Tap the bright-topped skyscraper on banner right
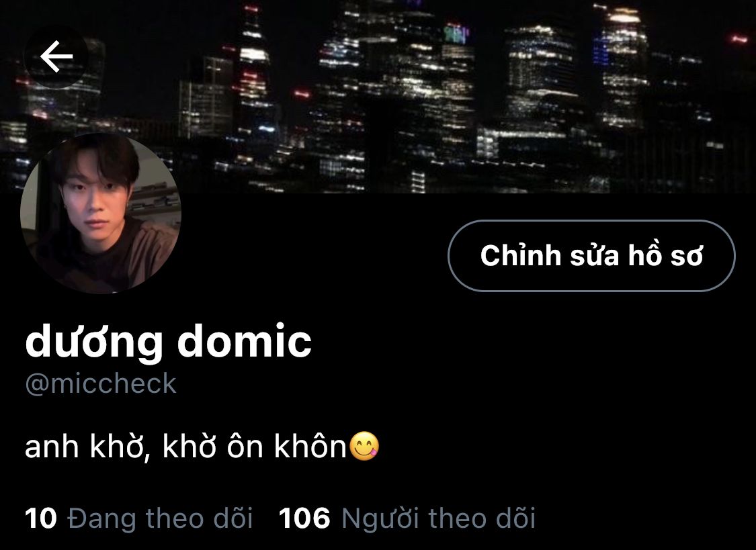Screen dimensions: 756x550 tap(624, 67)
